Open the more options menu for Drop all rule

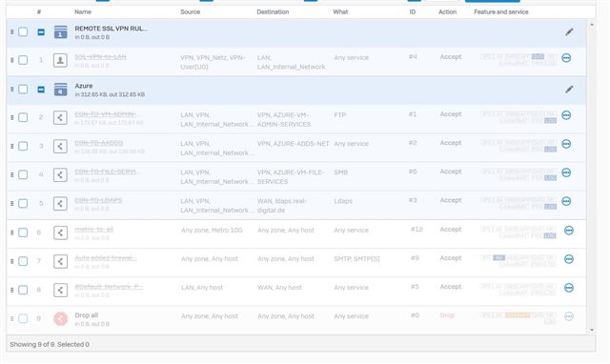coord(569,316)
